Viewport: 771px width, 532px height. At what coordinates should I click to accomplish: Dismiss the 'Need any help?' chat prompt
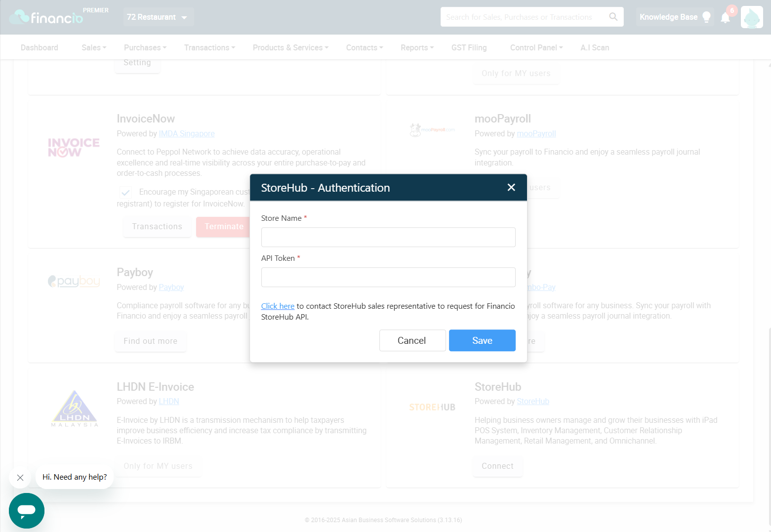(20, 478)
